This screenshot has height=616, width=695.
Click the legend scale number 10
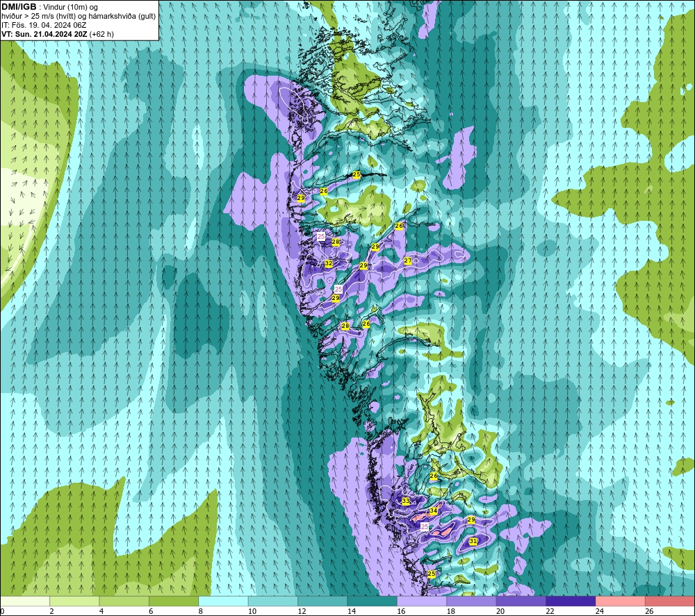pos(252,611)
